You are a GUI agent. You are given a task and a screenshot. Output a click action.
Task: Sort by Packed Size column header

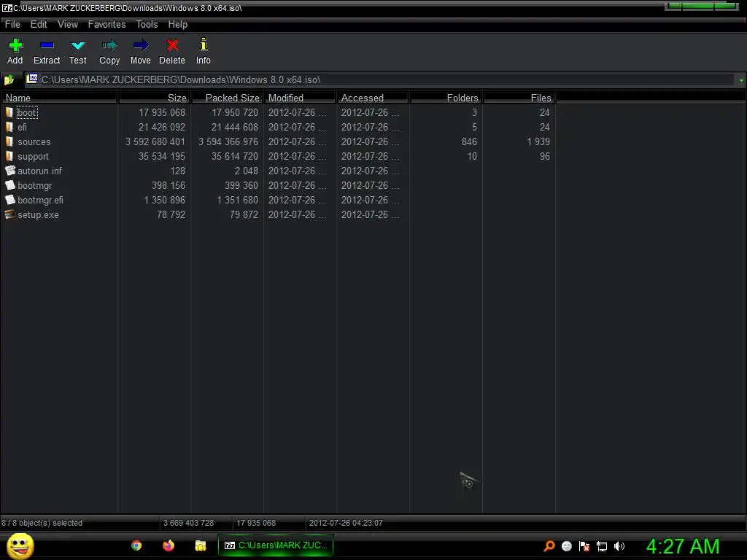coord(228,98)
